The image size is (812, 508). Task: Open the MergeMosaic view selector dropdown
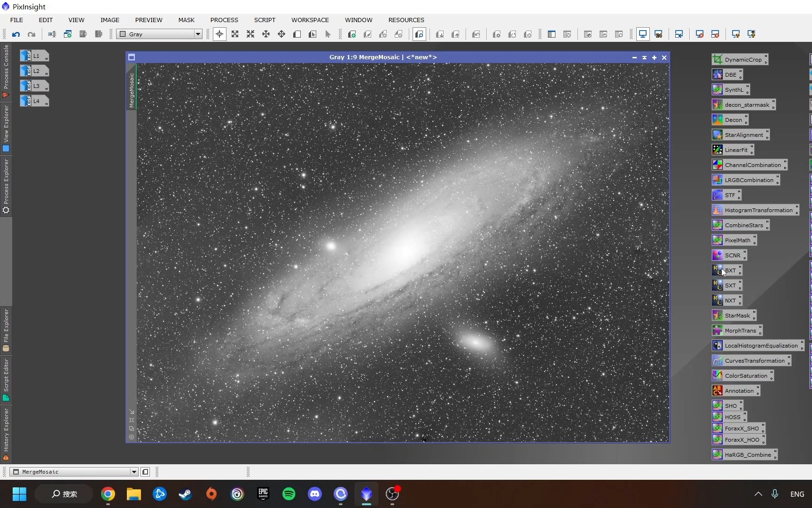pos(74,472)
